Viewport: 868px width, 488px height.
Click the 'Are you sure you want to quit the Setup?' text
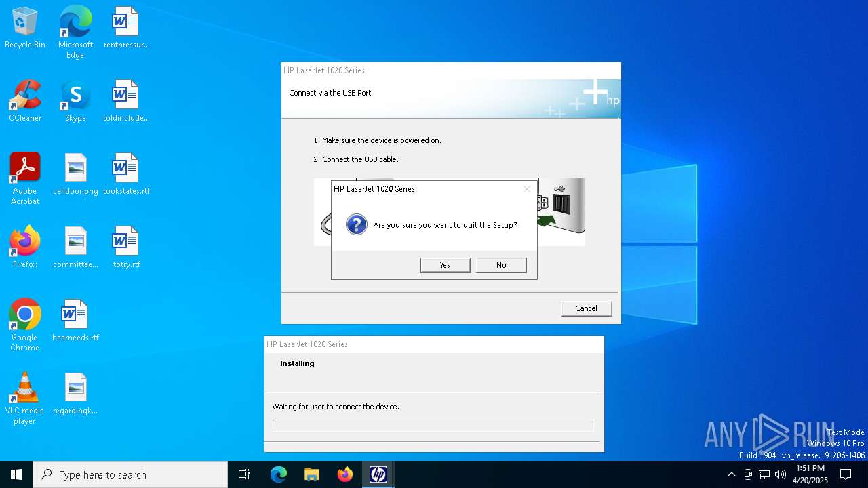point(446,225)
